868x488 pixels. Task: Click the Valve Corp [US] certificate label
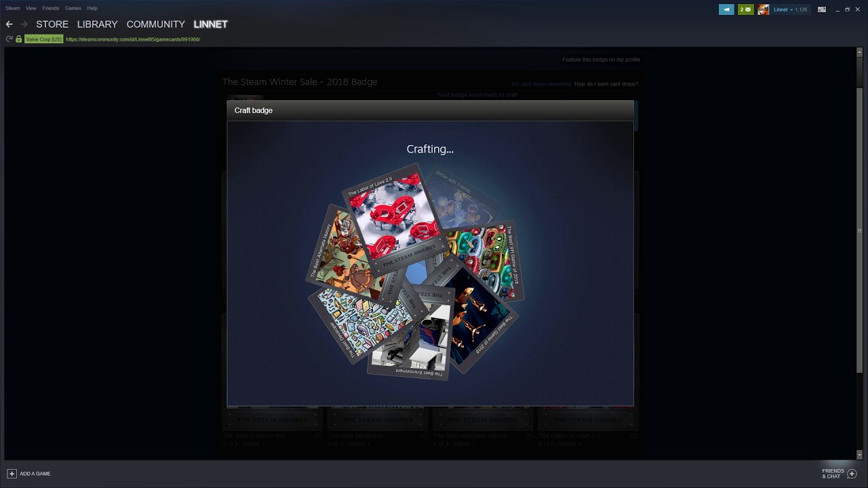[x=43, y=39]
